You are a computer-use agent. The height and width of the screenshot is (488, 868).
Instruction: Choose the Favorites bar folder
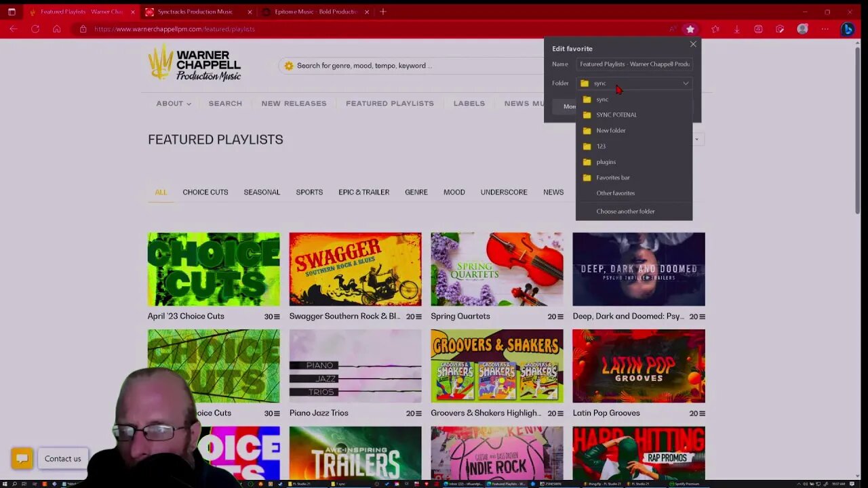point(634,178)
